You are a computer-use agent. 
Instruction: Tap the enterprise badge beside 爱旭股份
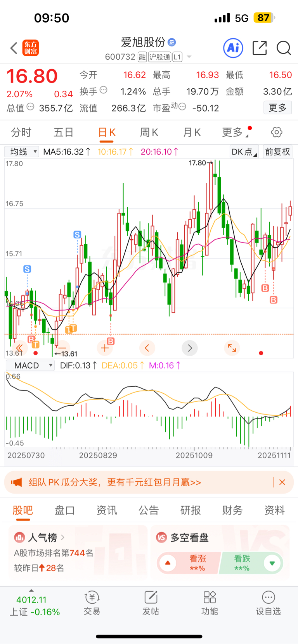click(x=172, y=42)
